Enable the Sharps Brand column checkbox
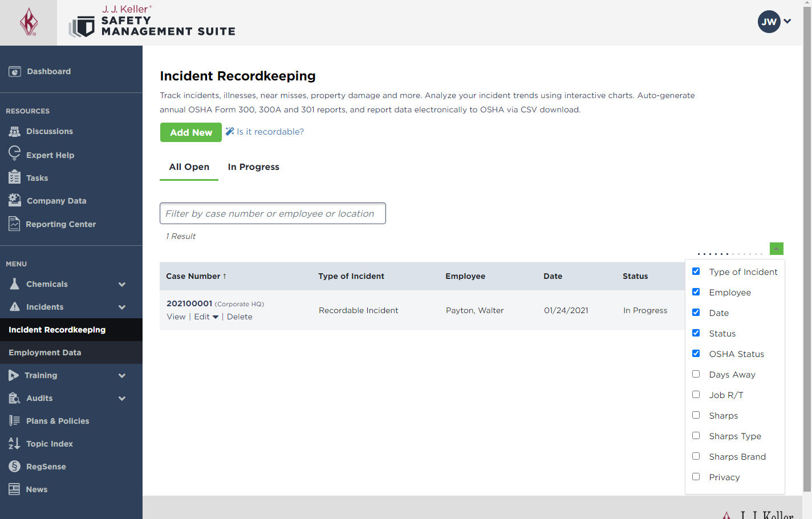 (x=696, y=456)
